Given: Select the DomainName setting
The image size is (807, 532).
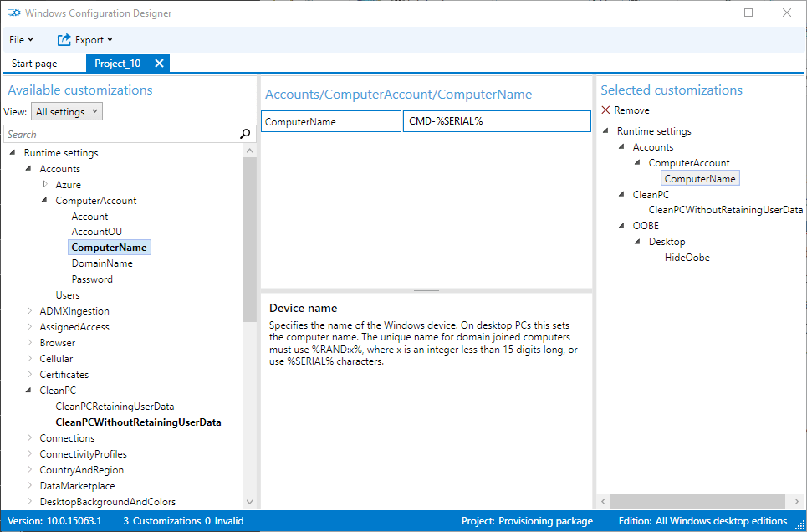Looking at the screenshot, I should (102, 263).
